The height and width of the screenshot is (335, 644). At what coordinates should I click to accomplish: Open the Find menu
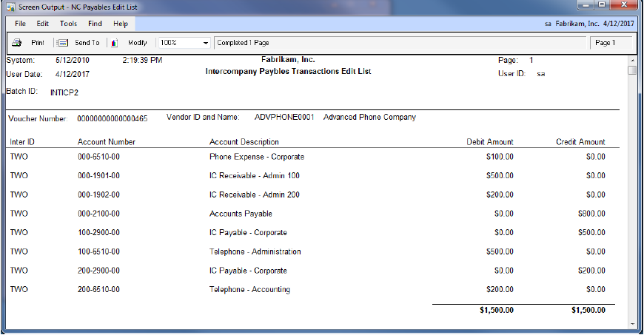95,24
